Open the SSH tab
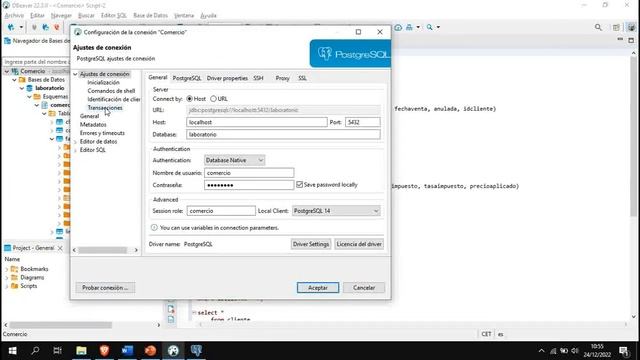 tap(258, 78)
